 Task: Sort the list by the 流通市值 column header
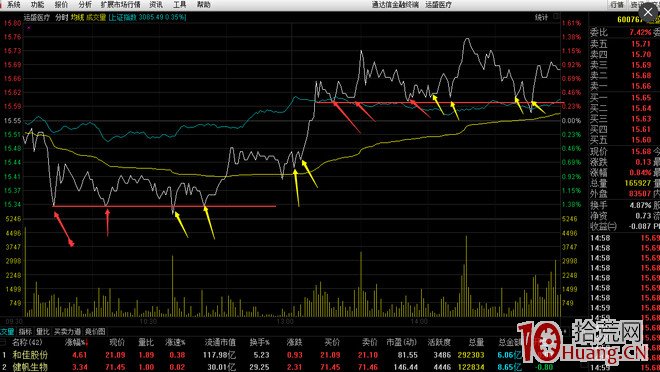pyautogui.click(x=220, y=343)
